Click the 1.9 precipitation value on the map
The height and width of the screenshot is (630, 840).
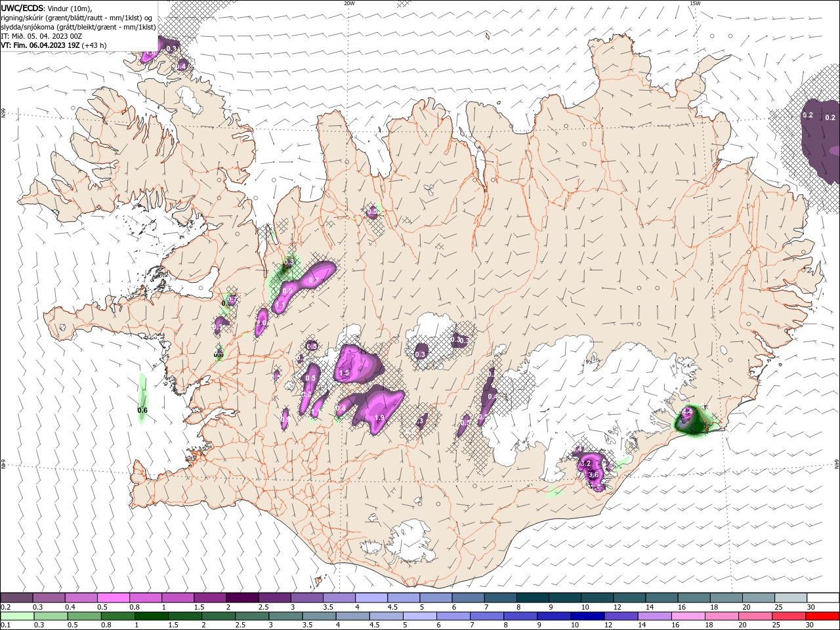point(379,418)
